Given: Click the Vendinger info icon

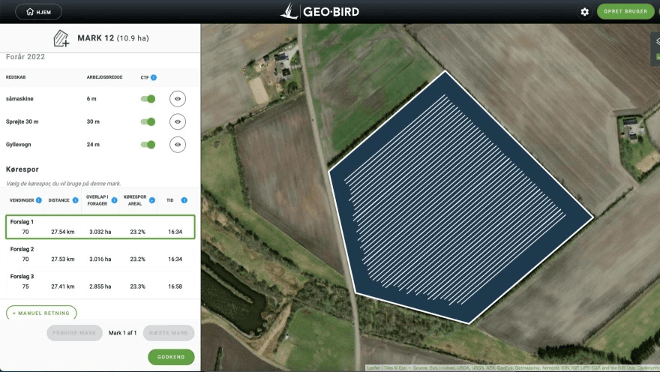Looking at the screenshot, I should pos(39,200).
